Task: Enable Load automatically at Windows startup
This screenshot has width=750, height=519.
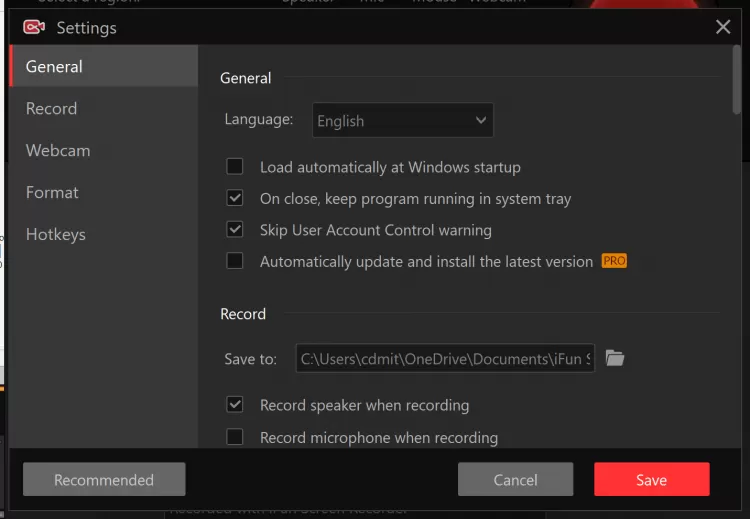Action: (x=235, y=167)
